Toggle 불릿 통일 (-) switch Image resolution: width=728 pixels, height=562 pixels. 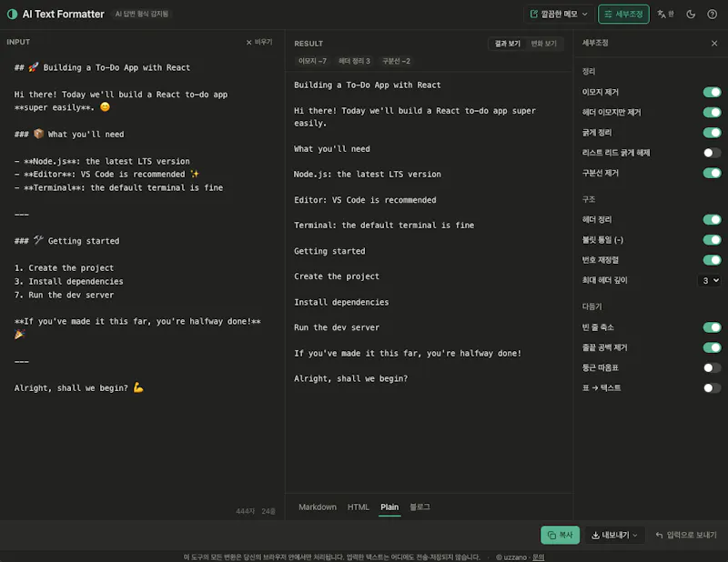point(712,240)
